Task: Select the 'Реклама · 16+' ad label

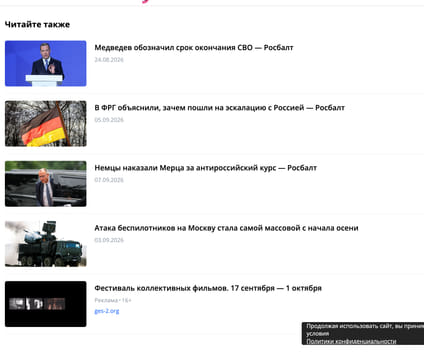Action: pyautogui.click(x=113, y=300)
